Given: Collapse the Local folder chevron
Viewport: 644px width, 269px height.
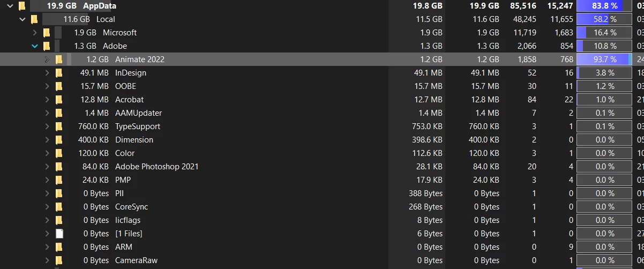Looking at the screenshot, I should click(23, 19).
